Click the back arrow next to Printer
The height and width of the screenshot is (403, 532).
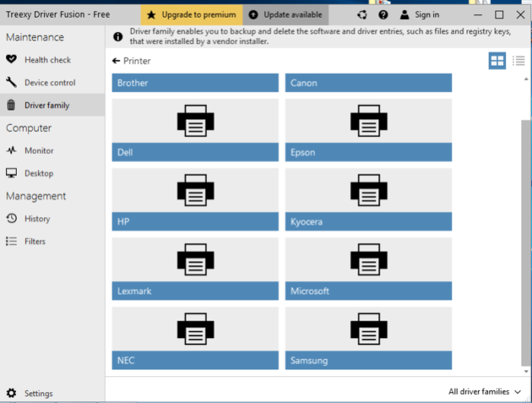tap(116, 61)
